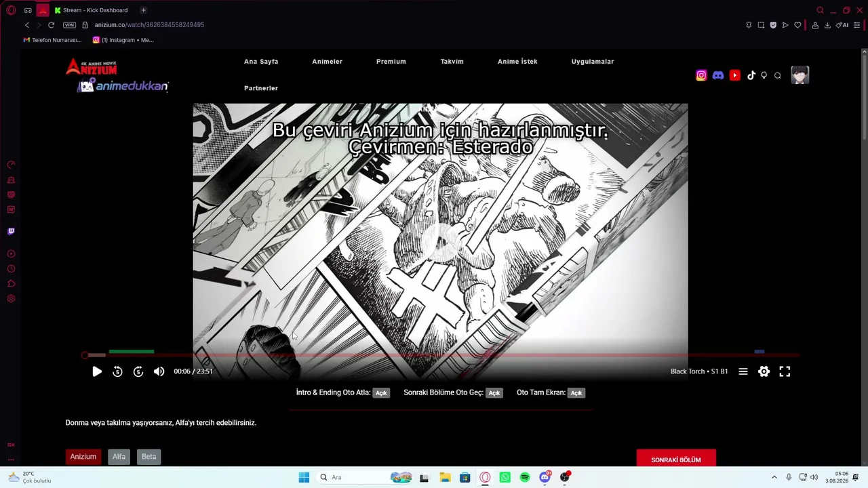Open a new browser tab

(x=143, y=10)
